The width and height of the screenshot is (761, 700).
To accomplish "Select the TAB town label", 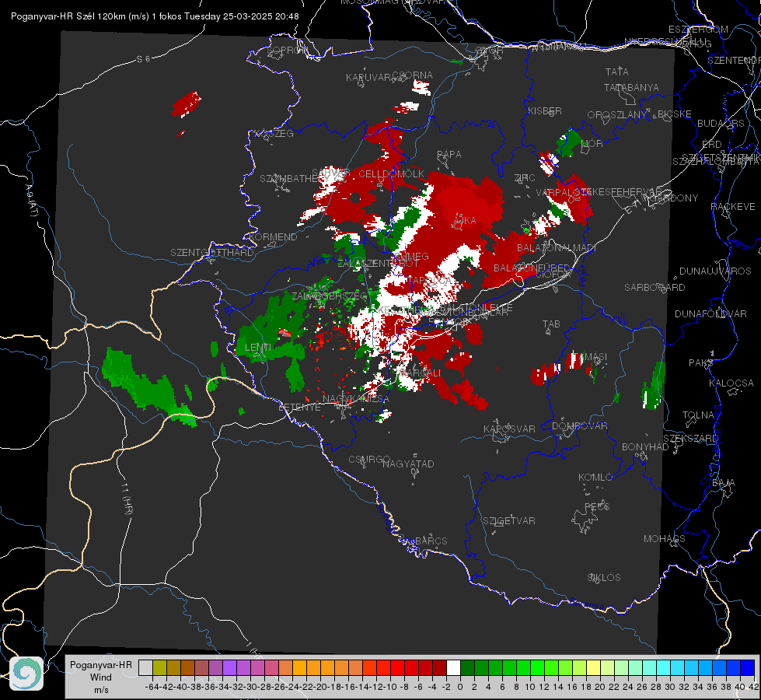I will 551,324.
